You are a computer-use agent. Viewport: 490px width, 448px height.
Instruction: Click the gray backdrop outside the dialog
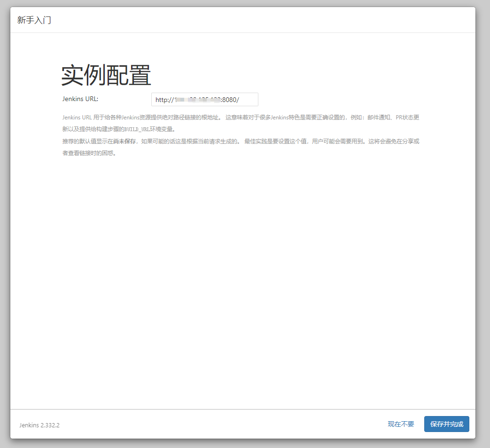click(x=483, y=235)
